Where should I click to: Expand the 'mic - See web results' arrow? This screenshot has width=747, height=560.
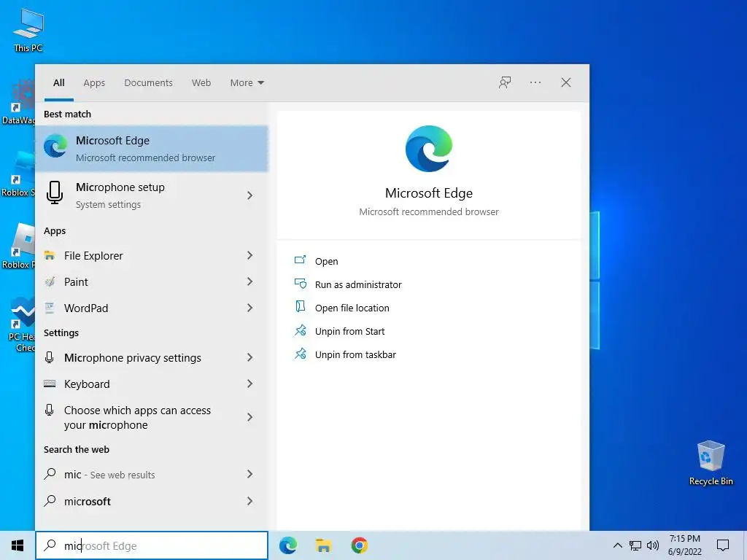[249, 474]
